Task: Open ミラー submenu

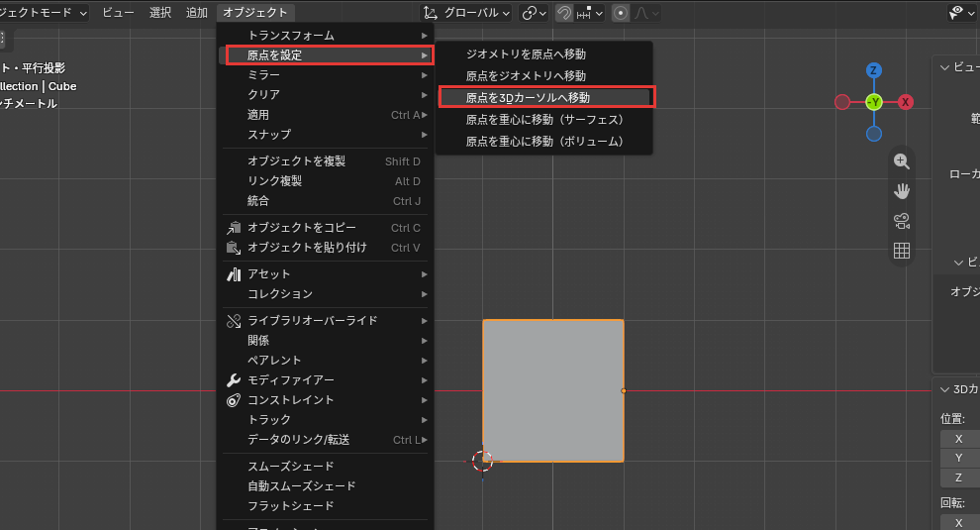Action: [x=326, y=75]
